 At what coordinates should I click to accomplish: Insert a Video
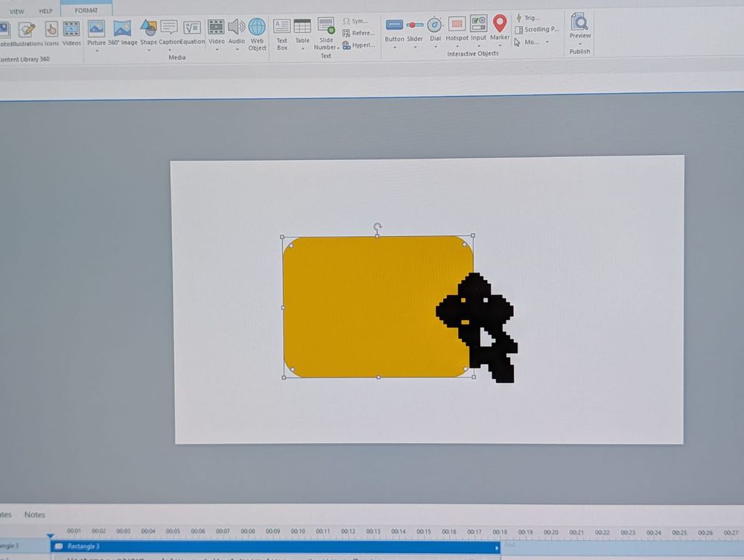tap(217, 31)
